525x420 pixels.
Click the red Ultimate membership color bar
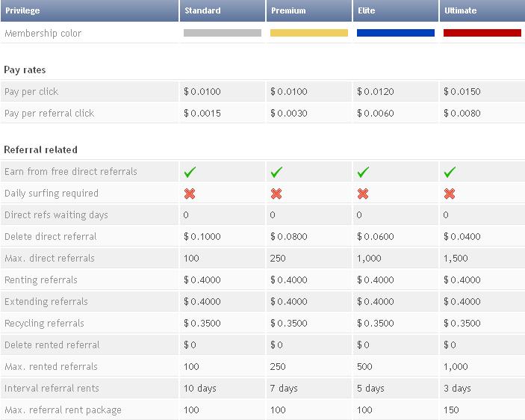pyautogui.click(x=482, y=33)
